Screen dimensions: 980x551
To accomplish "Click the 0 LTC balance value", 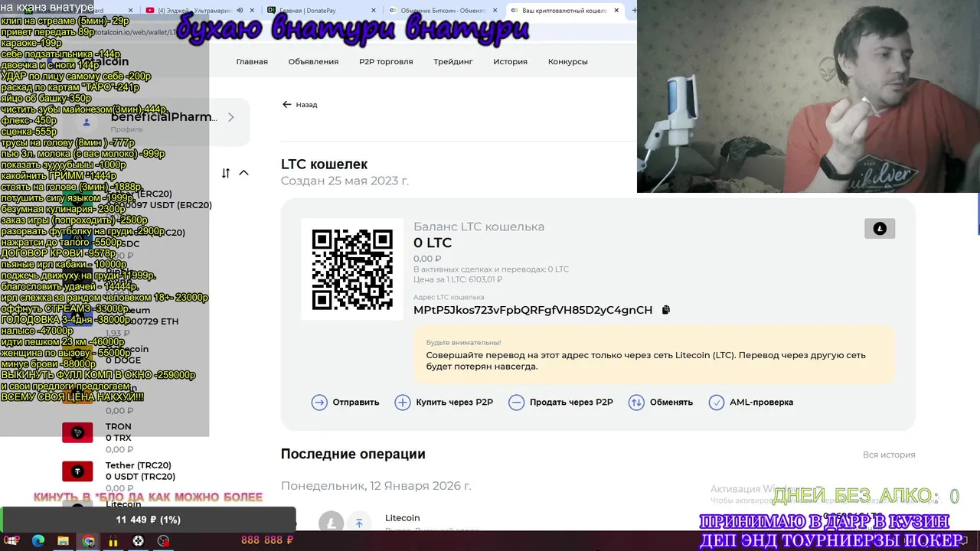I will 433,243.
